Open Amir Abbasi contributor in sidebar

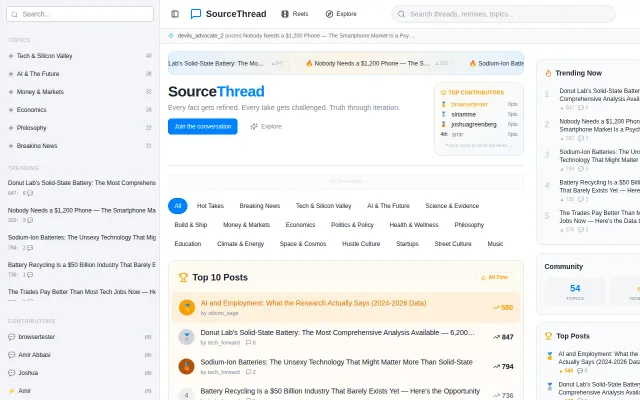[80, 355]
